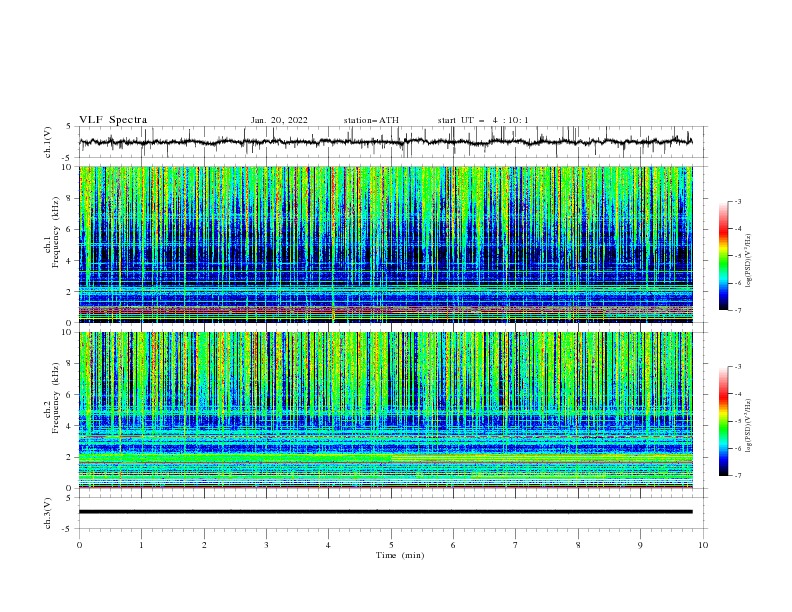Screen dimensions: 792x612
Task: Click the ch.1 spectrogram color scale bar
Action: pos(723,255)
